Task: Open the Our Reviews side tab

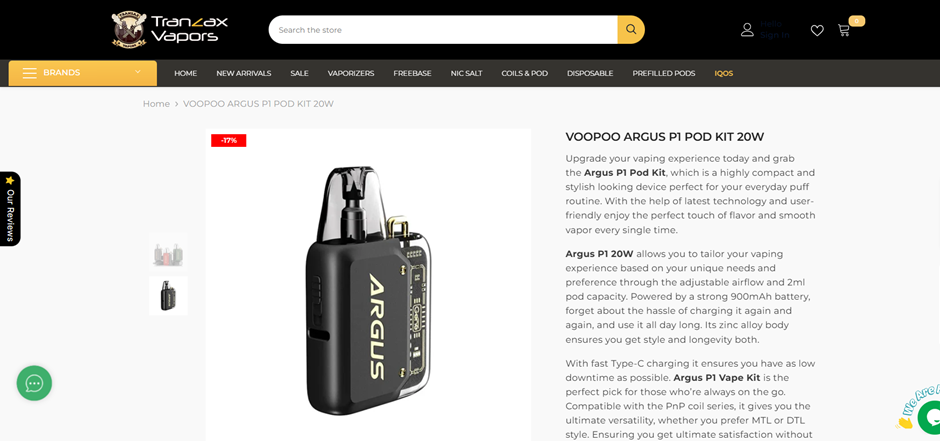Action: [x=10, y=209]
